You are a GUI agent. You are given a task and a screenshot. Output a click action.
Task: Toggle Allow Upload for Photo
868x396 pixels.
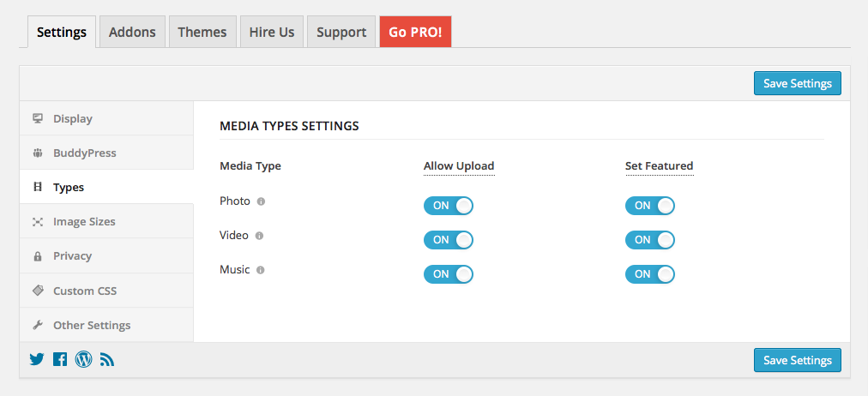click(448, 206)
